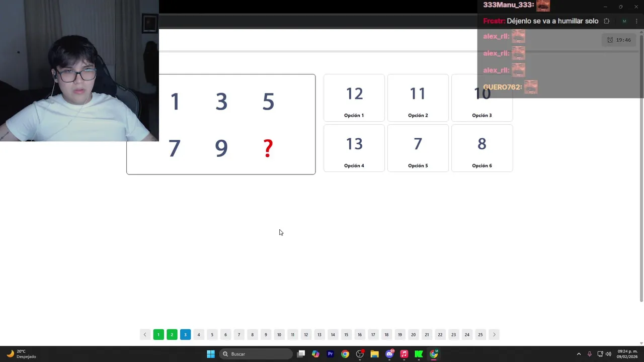Open Windows Start menu
Screen dimensions: 644x362
pyautogui.click(x=211, y=354)
